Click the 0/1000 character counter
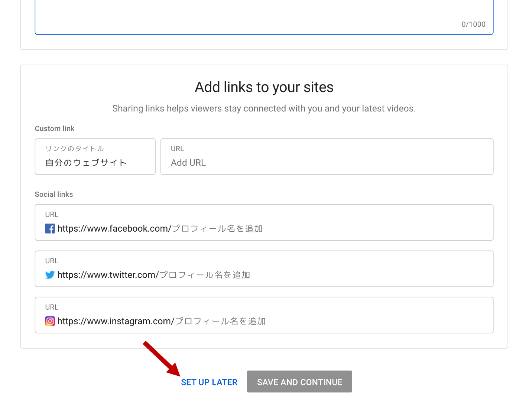Viewport: 532px width, 401px height. (x=473, y=25)
